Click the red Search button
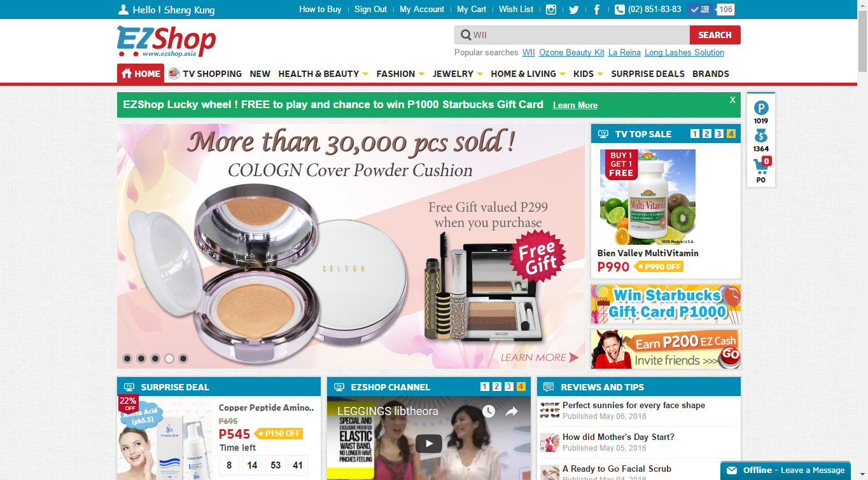 pyautogui.click(x=715, y=35)
